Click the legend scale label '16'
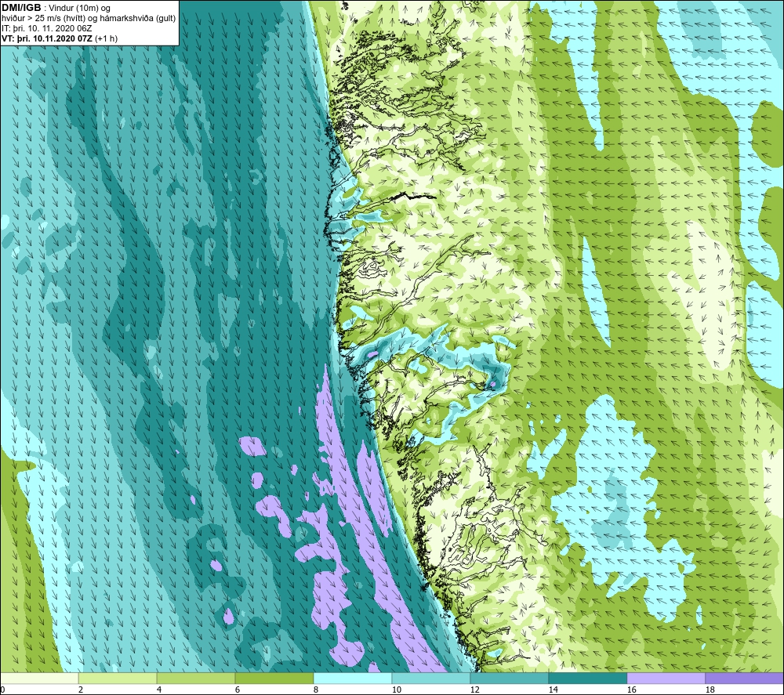 631,690
